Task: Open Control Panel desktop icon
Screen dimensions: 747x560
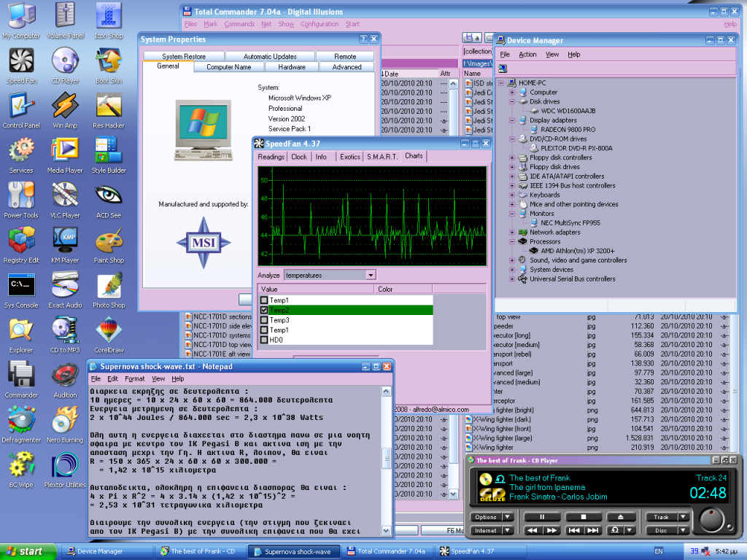Action: (x=21, y=111)
